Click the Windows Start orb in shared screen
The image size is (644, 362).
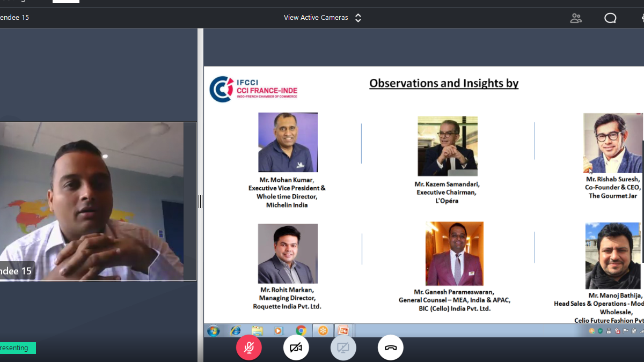tap(213, 330)
